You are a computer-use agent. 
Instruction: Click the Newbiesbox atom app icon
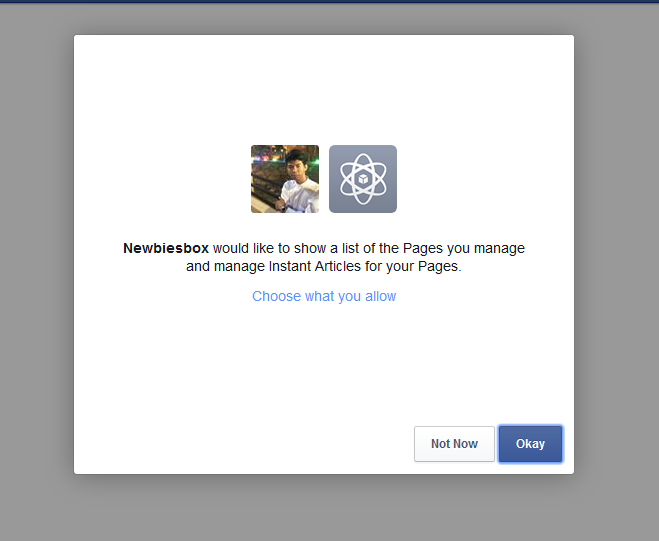click(363, 179)
